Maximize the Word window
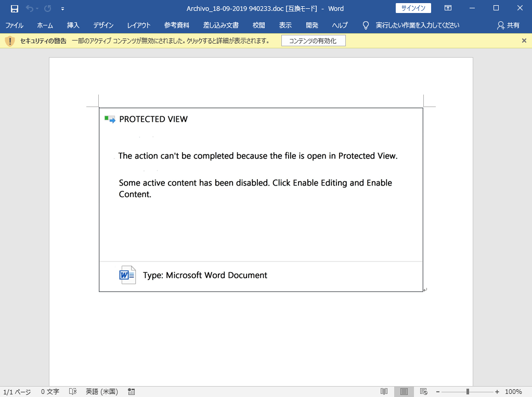This screenshot has width=532, height=397. pos(496,8)
